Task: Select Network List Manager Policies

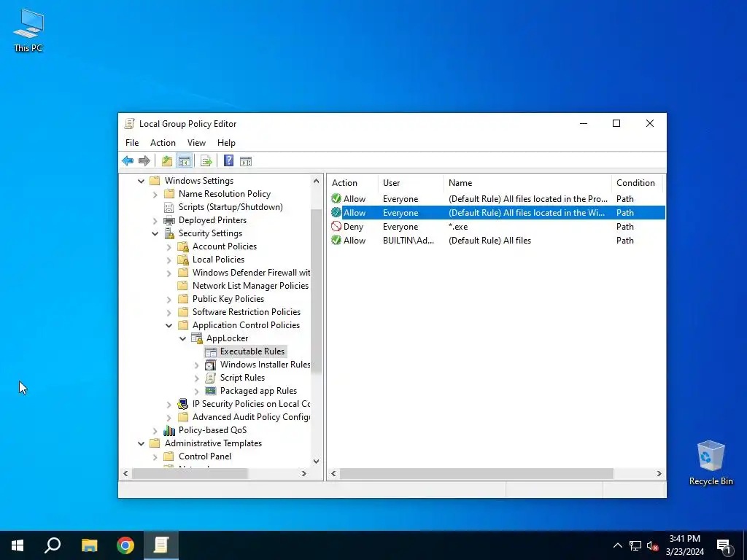Action: 250,286
